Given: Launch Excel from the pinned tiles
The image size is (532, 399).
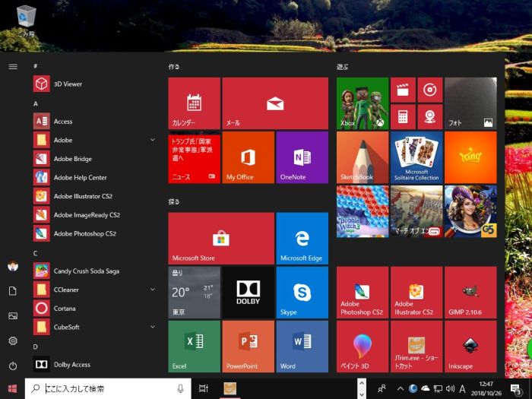Looking at the screenshot, I should coord(194,346).
